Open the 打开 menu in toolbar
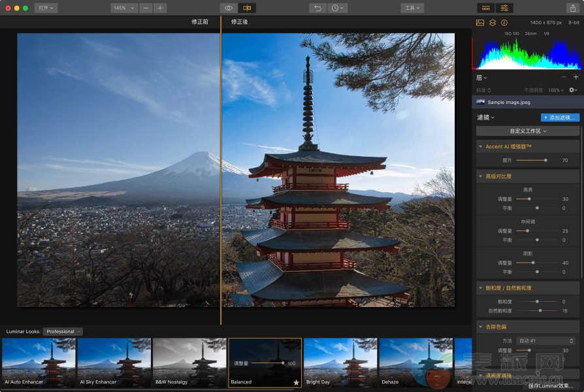This screenshot has height=392, width=584. 46,8
